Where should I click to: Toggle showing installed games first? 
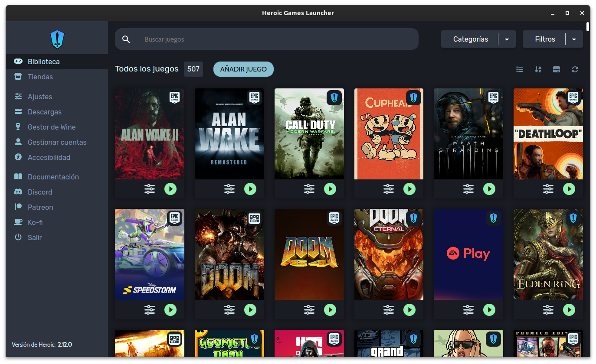coord(557,69)
